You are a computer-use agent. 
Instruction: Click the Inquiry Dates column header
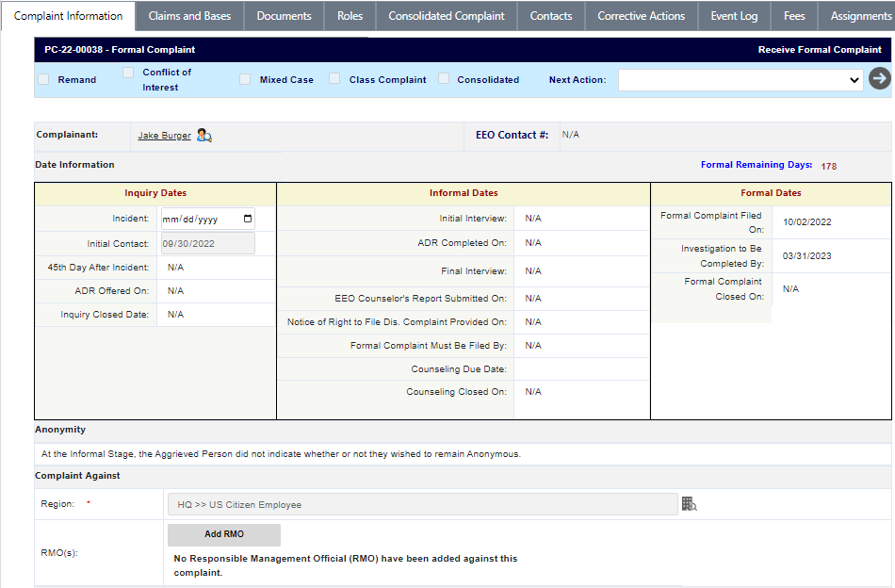pyautogui.click(x=155, y=193)
